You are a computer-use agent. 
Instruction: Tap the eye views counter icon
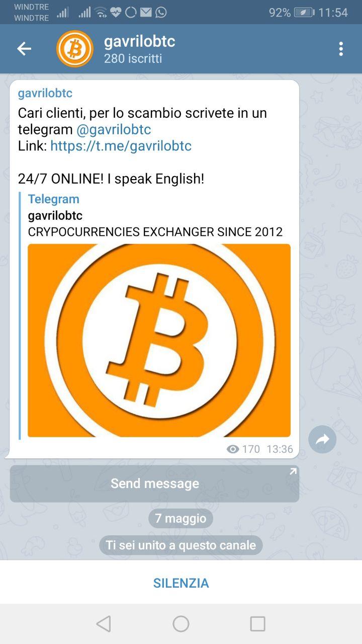233,449
